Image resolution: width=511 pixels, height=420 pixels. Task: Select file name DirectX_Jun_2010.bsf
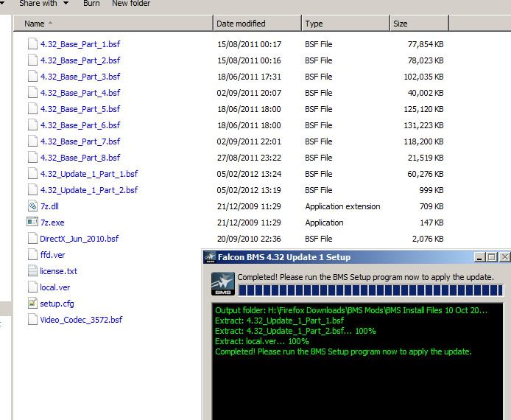coord(80,239)
